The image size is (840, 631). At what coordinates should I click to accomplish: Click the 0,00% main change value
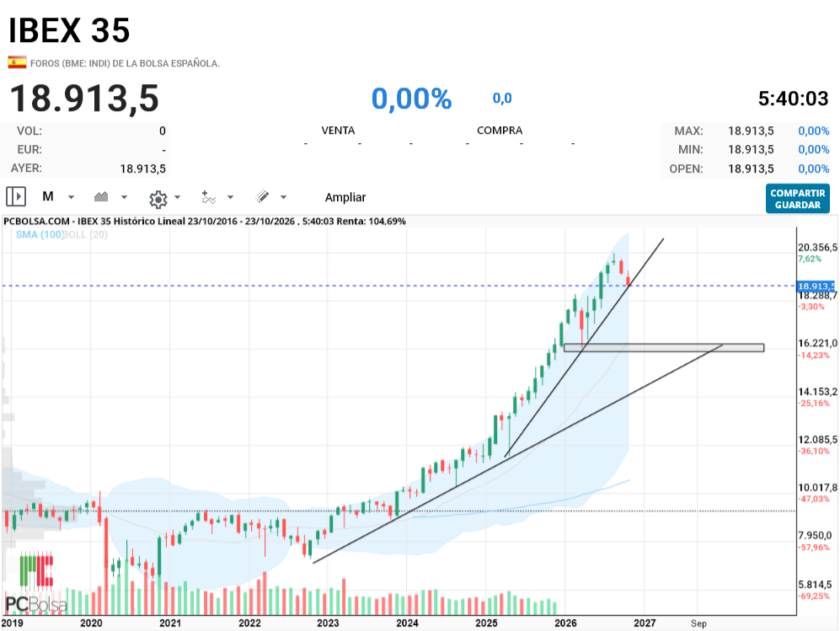(x=411, y=99)
